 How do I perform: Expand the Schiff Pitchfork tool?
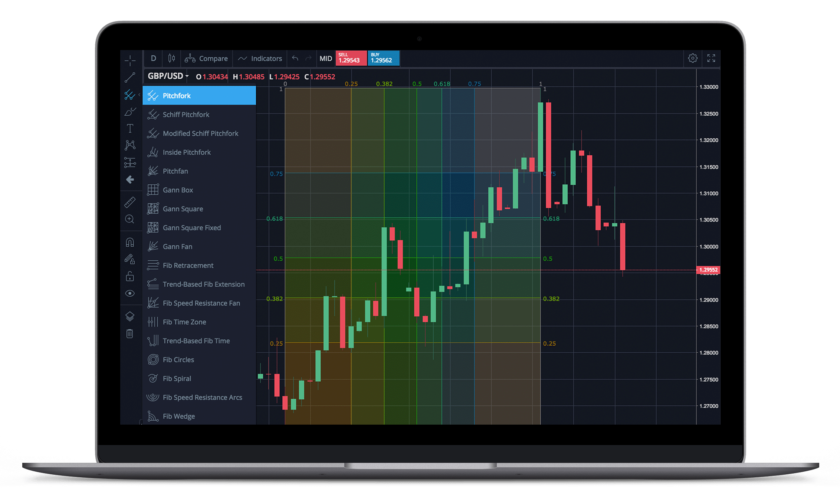pos(186,114)
